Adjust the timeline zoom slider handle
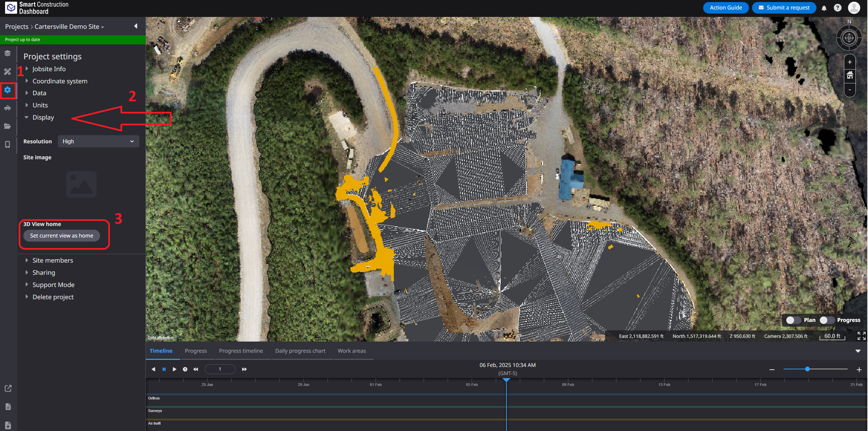The image size is (868, 431). [x=807, y=369]
